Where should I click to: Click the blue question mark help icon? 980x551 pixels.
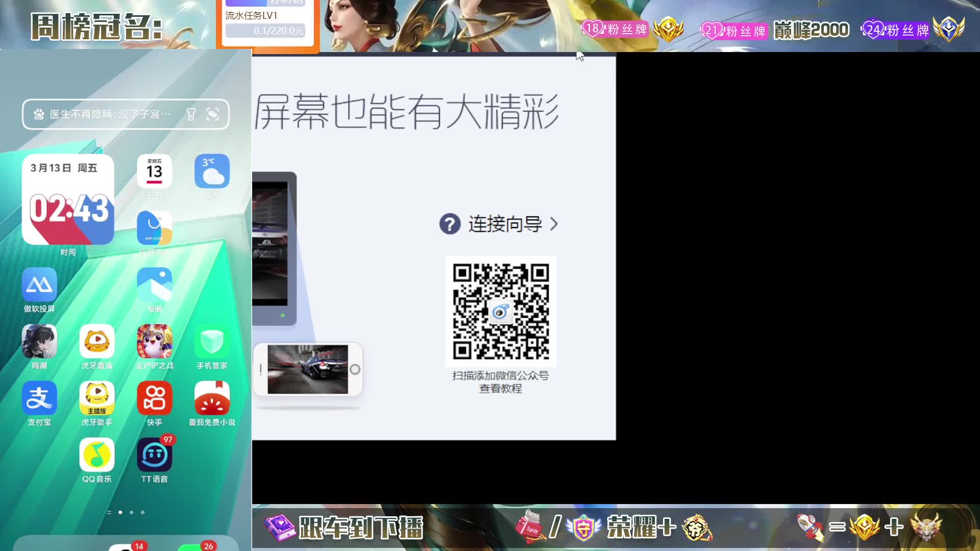click(x=450, y=224)
